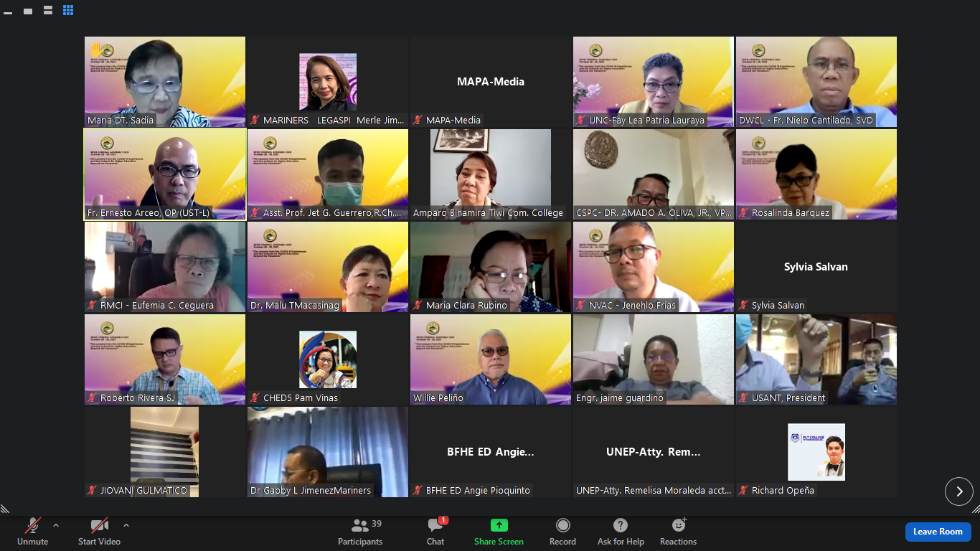This screenshot has height=551, width=980.
Task: Click the MAPA-Media participant tile
Action: click(x=491, y=81)
